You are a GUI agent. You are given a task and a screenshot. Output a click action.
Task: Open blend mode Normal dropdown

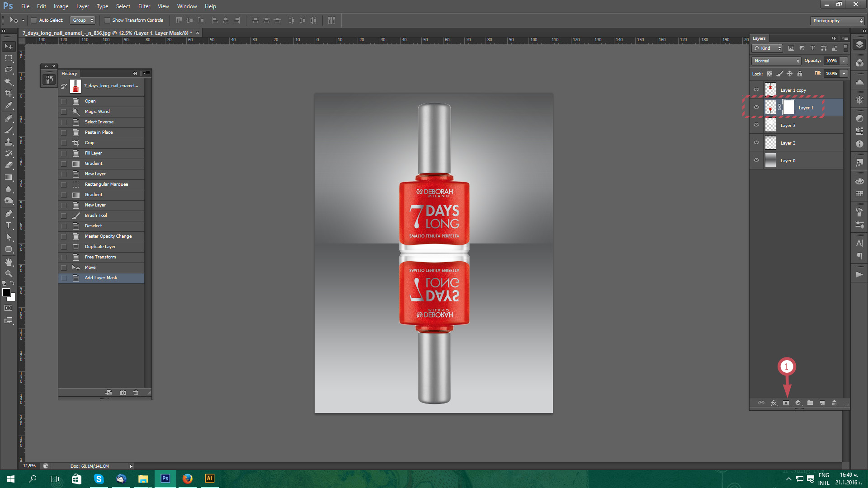coord(776,61)
